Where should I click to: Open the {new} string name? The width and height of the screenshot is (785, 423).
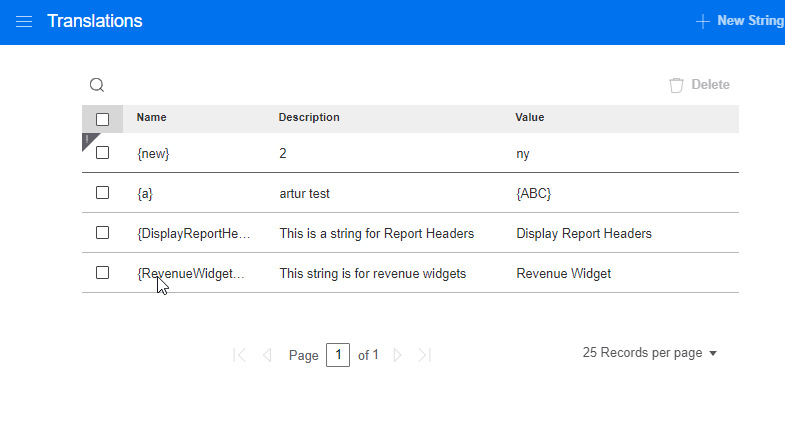coord(153,154)
